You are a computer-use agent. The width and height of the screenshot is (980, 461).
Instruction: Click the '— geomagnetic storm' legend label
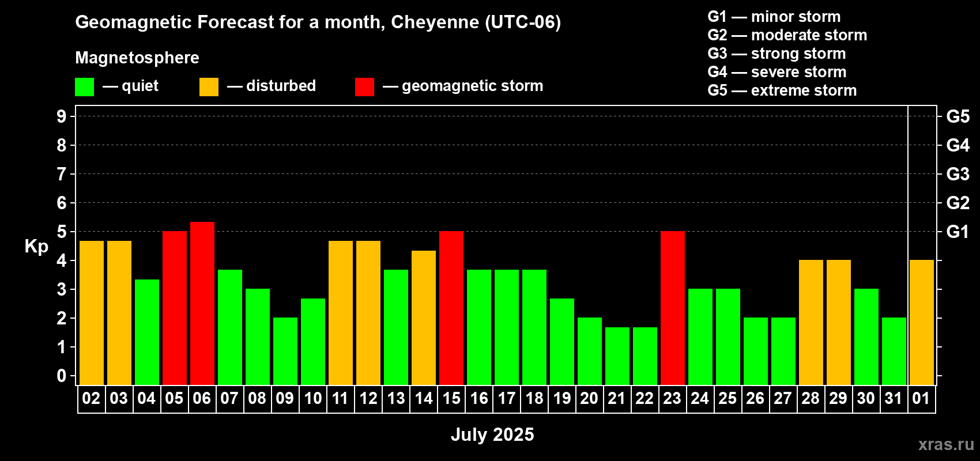point(463,86)
